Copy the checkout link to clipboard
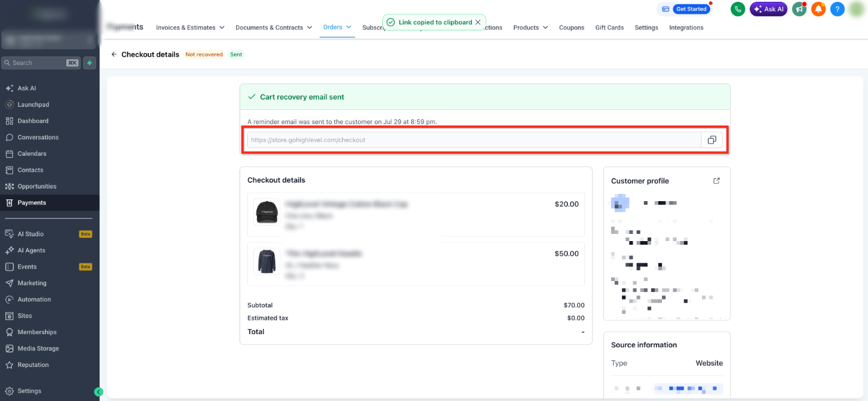This screenshot has height=401, width=868. pyautogui.click(x=711, y=140)
